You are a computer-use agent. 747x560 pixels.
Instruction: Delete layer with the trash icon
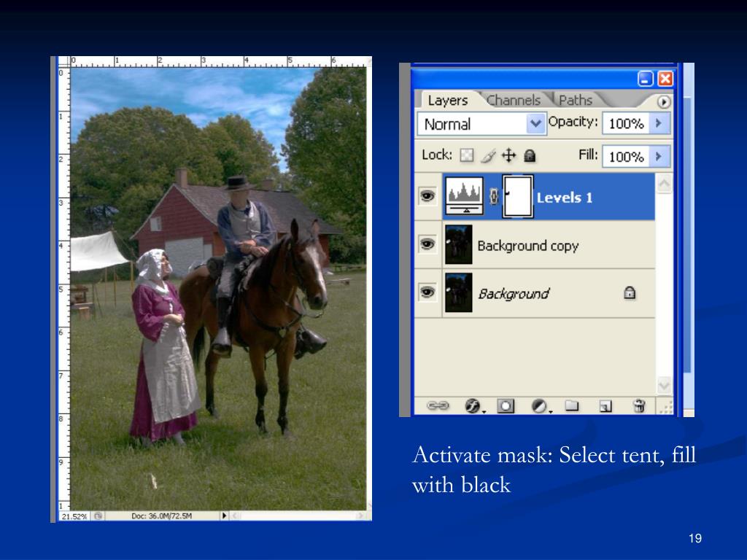[x=639, y=405]
